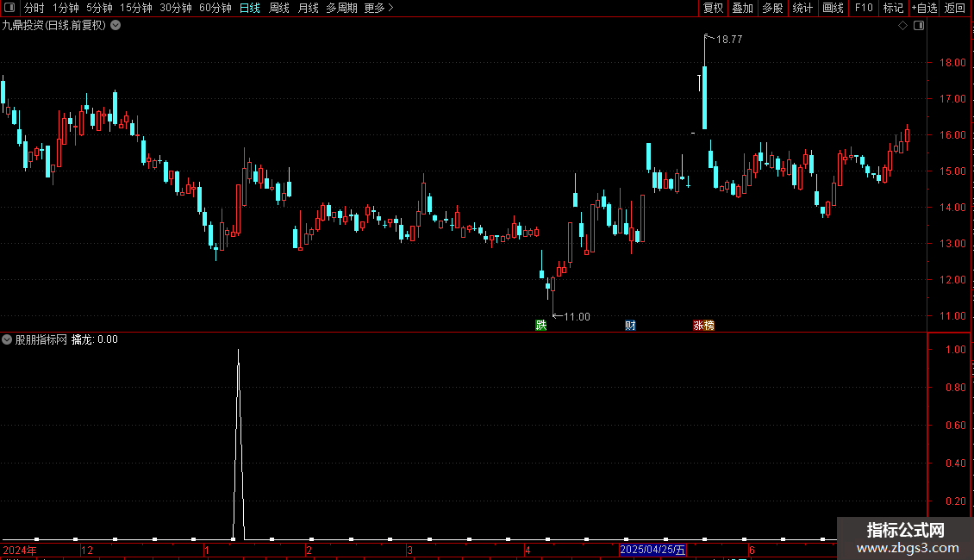This screenshot has width=974, height=560.
Task: Click the 11.00 low price label
Action: [x=577, y=317]
